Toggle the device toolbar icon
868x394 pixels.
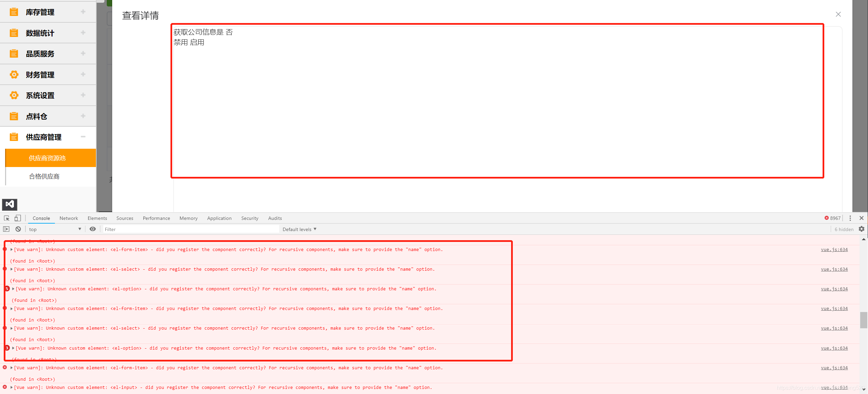coord(18,218)
